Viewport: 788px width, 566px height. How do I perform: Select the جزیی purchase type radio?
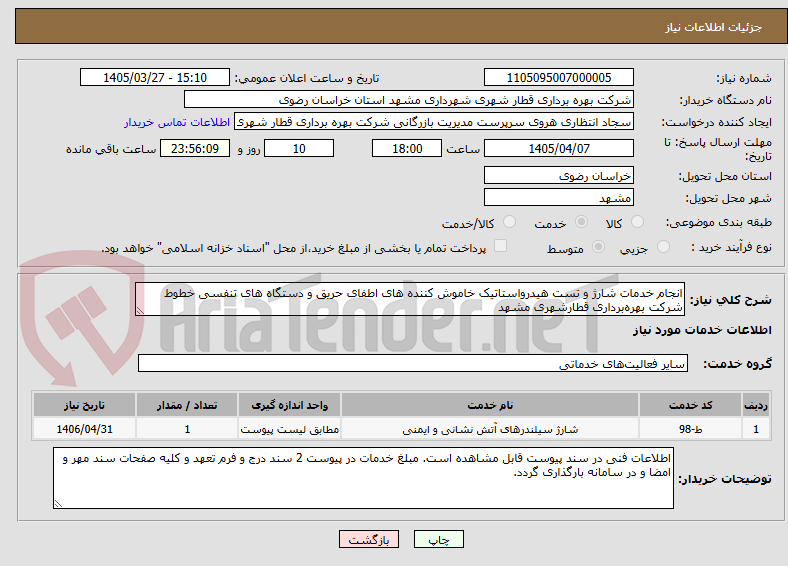663,246
